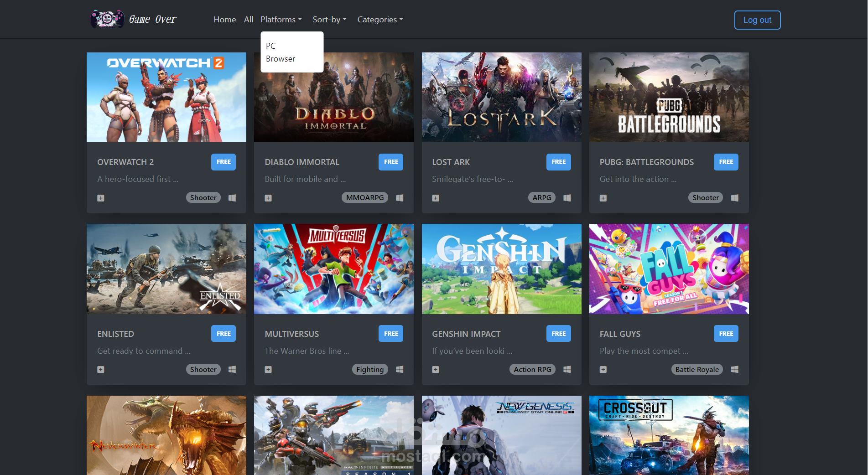Click the Shooter tag on Enlisted

coord(203,369)
